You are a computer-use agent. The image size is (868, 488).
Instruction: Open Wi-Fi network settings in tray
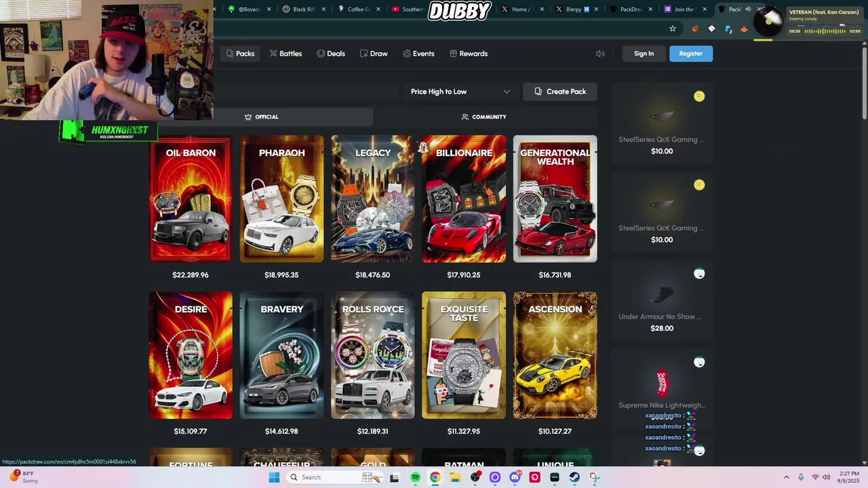tap(815, 477)
